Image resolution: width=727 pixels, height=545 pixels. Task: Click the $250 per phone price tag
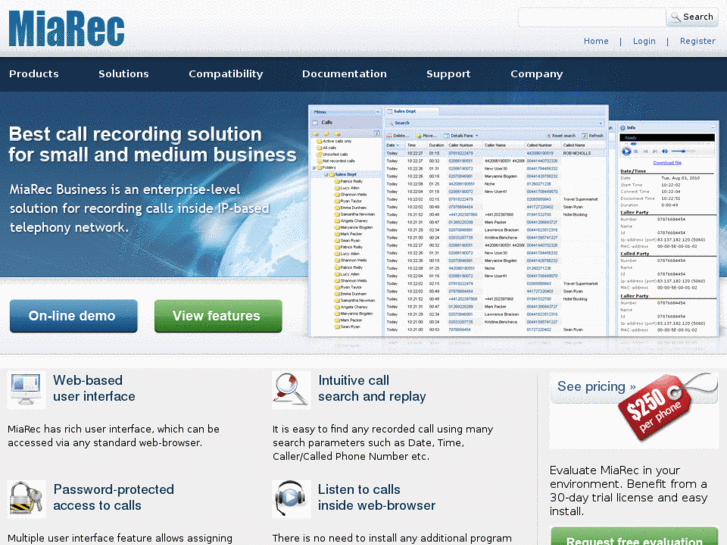654,409
